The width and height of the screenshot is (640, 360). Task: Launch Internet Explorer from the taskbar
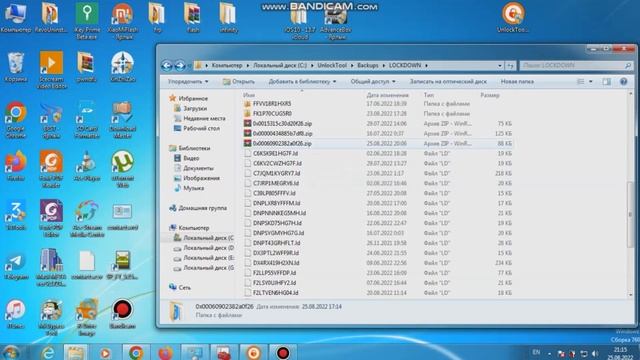48,353
